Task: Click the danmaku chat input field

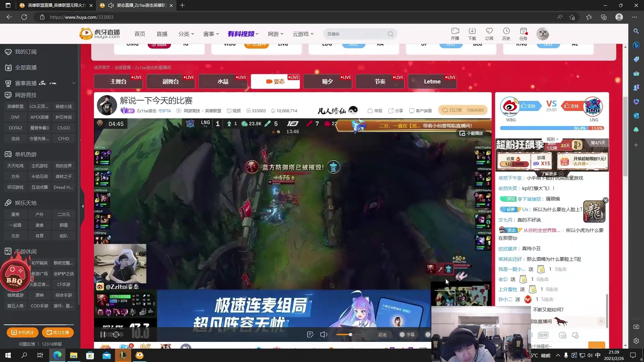Action: [x=558, y=346]
